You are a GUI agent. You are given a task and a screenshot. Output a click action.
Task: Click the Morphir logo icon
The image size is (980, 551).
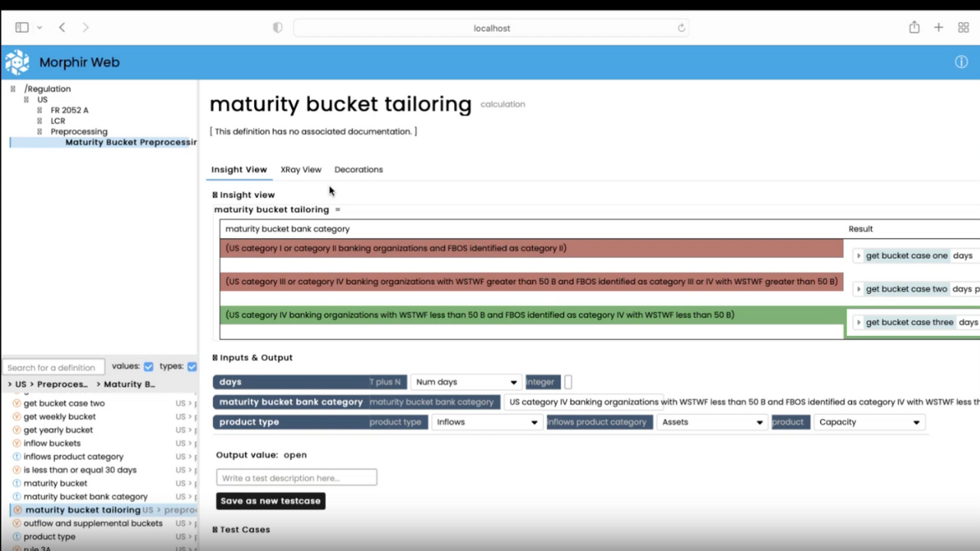17,62
